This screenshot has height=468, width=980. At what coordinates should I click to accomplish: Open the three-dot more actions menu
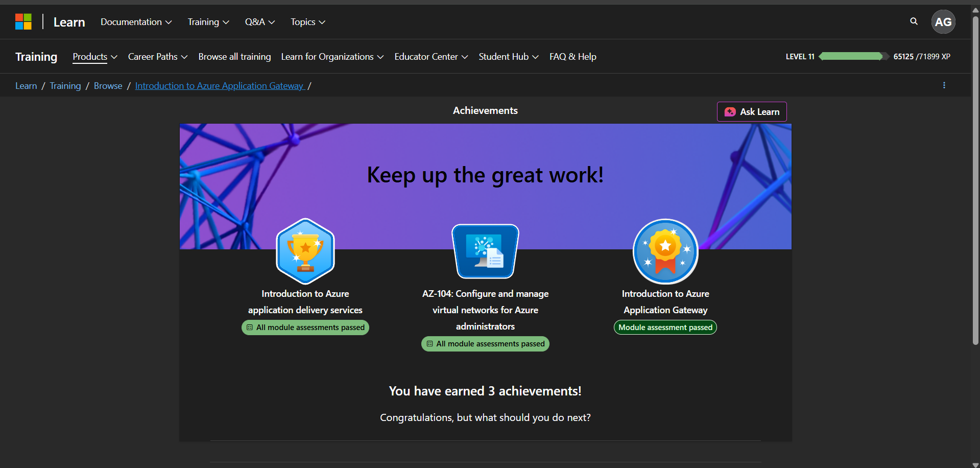coord(944,85)
